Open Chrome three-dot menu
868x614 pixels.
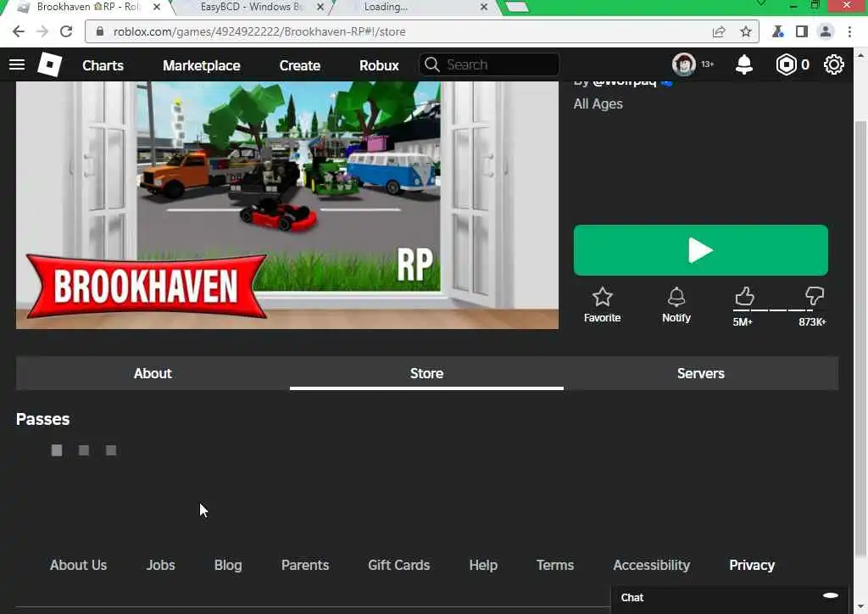click(849, 31)
